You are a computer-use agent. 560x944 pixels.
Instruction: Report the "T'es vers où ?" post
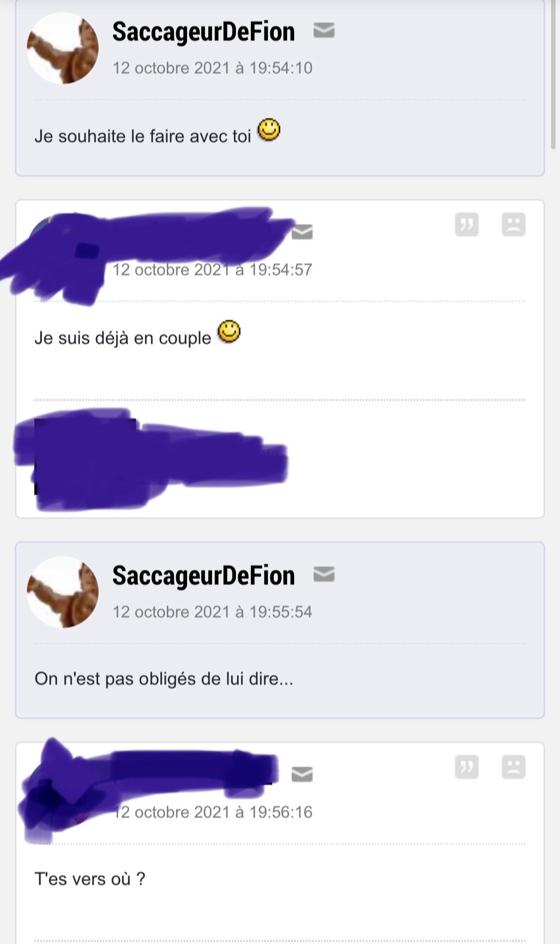[514, 767]
